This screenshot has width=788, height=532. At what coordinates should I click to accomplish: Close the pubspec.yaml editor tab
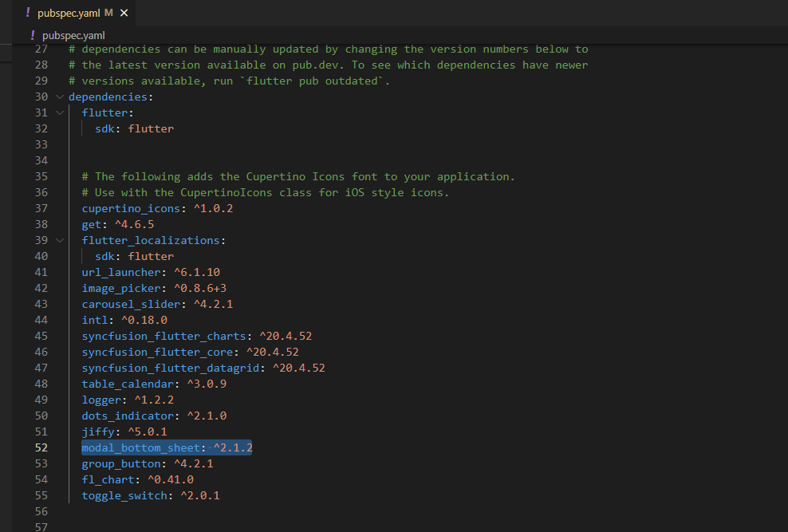[124, 13]
